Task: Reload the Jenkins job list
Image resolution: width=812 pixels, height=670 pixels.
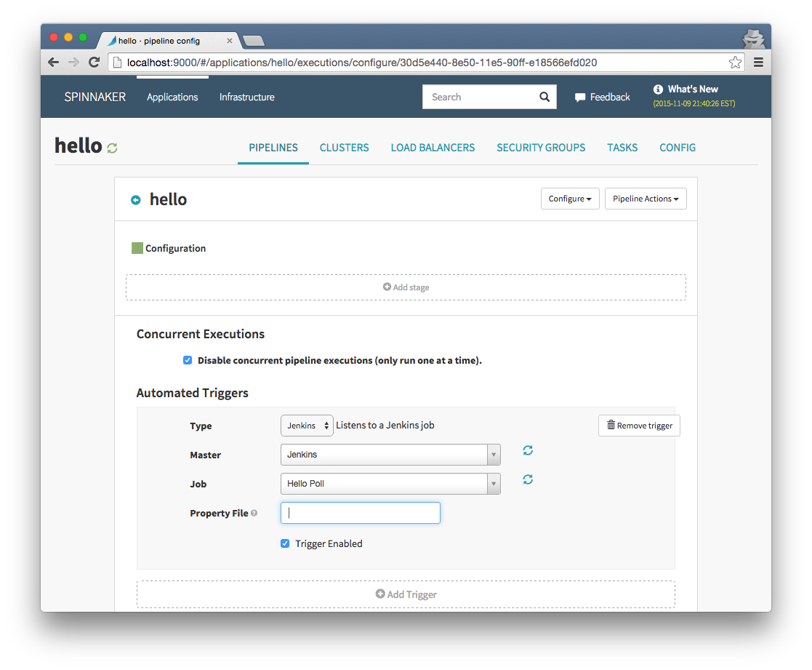Action: pos(527,479)
